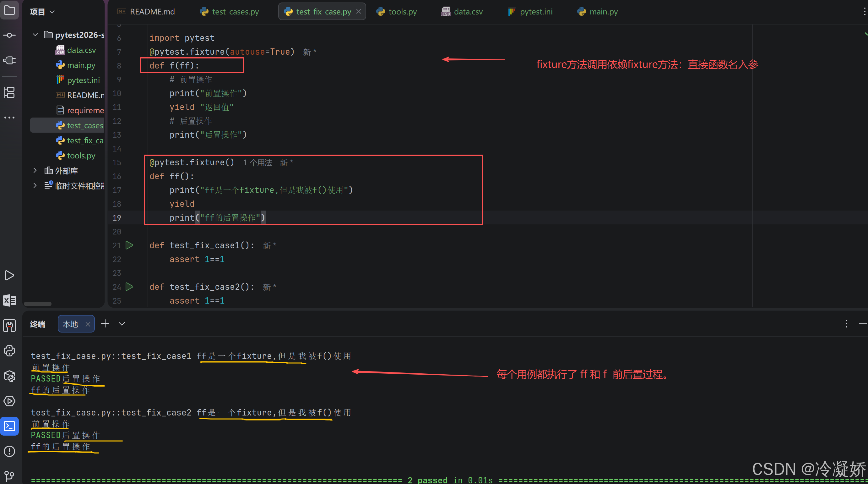Image resolution: width=868 pixels, height=484 pixels.
Task: Open the Project tool window folder icon
Action: (9, 10)
